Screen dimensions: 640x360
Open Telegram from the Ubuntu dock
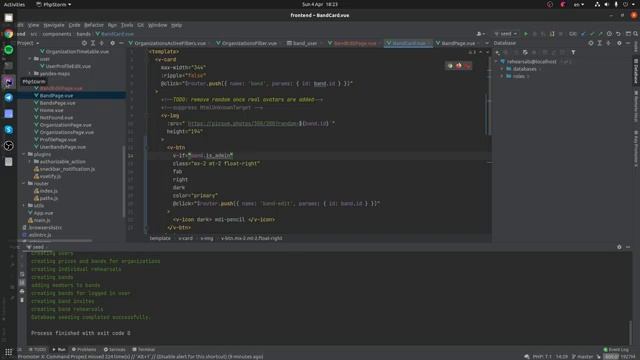(x=9, y=98)
